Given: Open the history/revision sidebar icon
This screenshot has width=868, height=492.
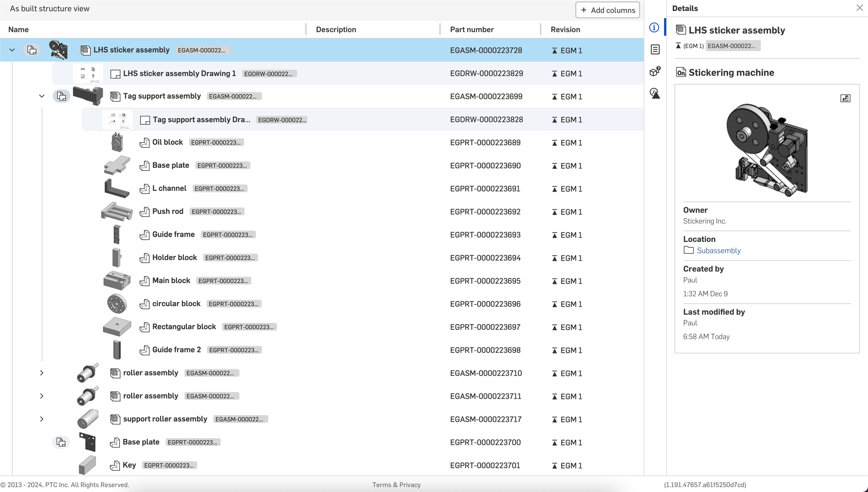Looking at the screenshot, I should pyautogui.click(x=655, y=93).
